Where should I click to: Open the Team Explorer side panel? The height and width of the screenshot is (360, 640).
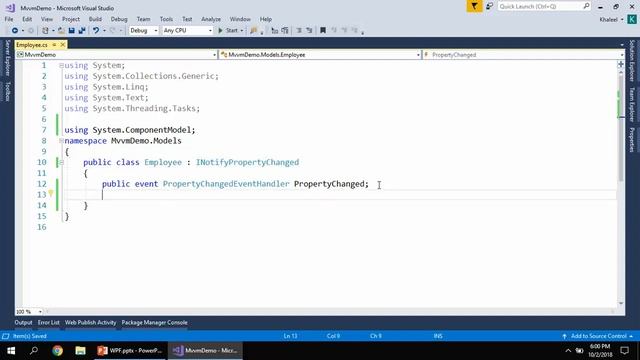tap(632, 104)
